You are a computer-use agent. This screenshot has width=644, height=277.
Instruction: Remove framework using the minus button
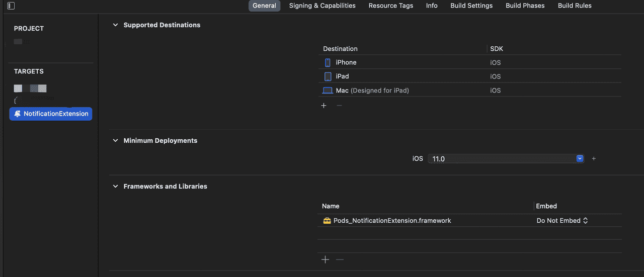[340, 259]
